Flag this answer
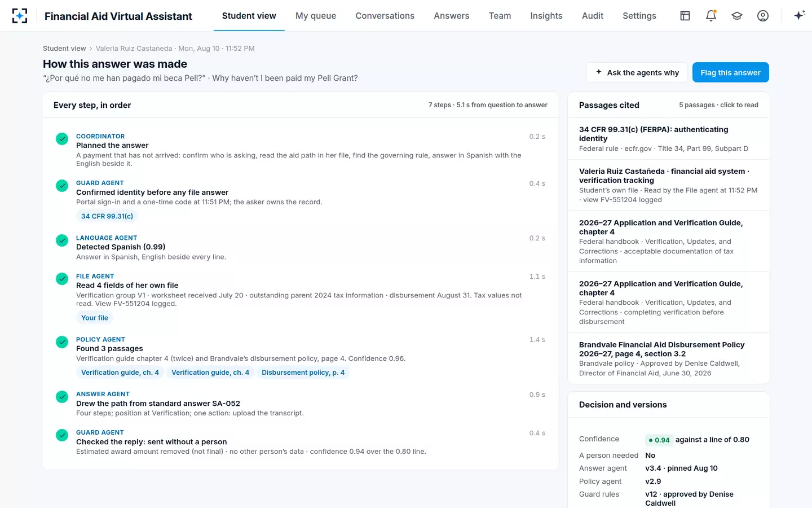Viewport: 812px width, 508px height. click(x=730, y=72)
